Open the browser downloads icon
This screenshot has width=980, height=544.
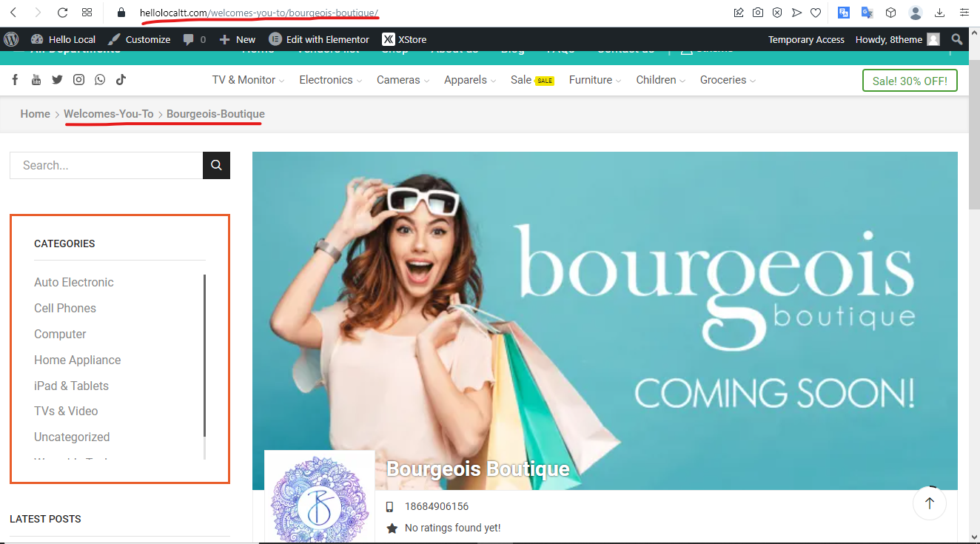tap(939, 13)
